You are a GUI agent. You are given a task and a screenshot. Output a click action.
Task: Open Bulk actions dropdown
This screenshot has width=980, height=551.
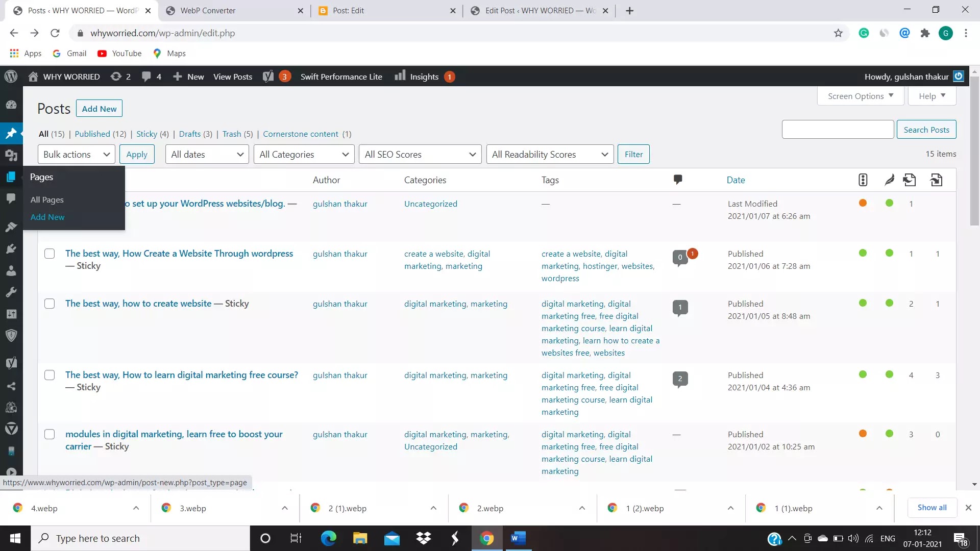click(77, 154)
